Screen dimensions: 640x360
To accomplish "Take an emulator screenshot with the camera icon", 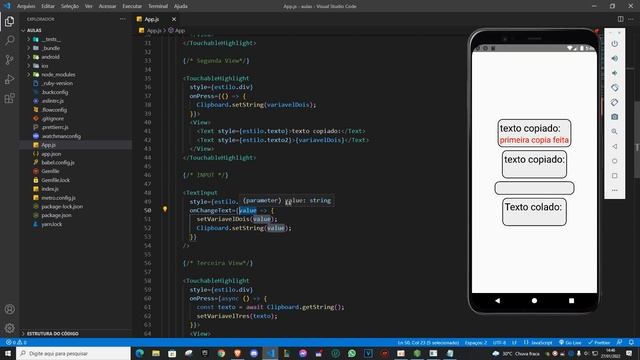I will point(615,117).
